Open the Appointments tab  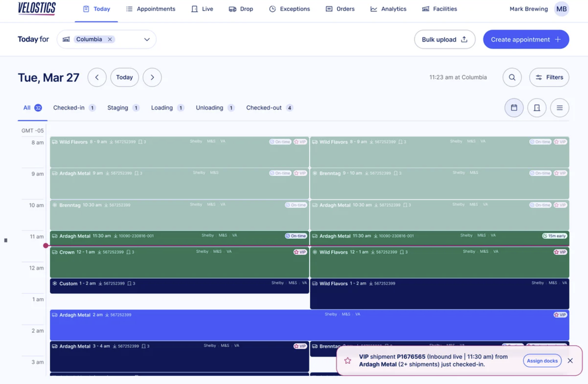151,9
